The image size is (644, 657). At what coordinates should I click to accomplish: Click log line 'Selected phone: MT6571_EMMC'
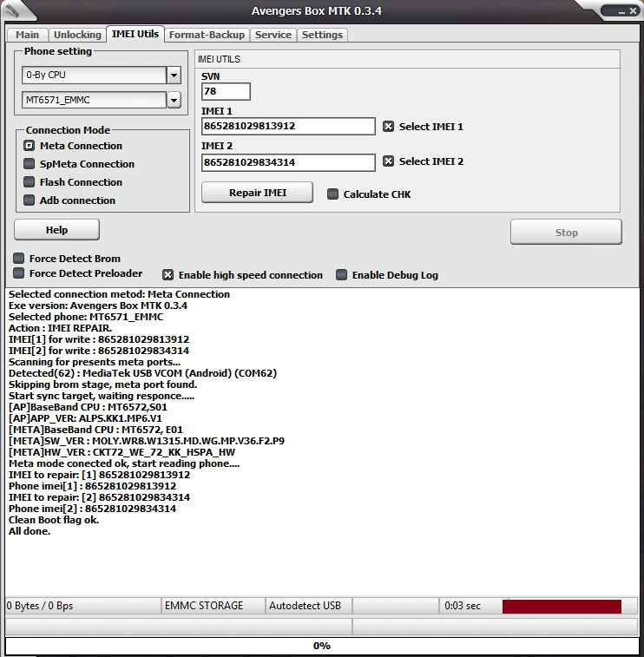86,317
